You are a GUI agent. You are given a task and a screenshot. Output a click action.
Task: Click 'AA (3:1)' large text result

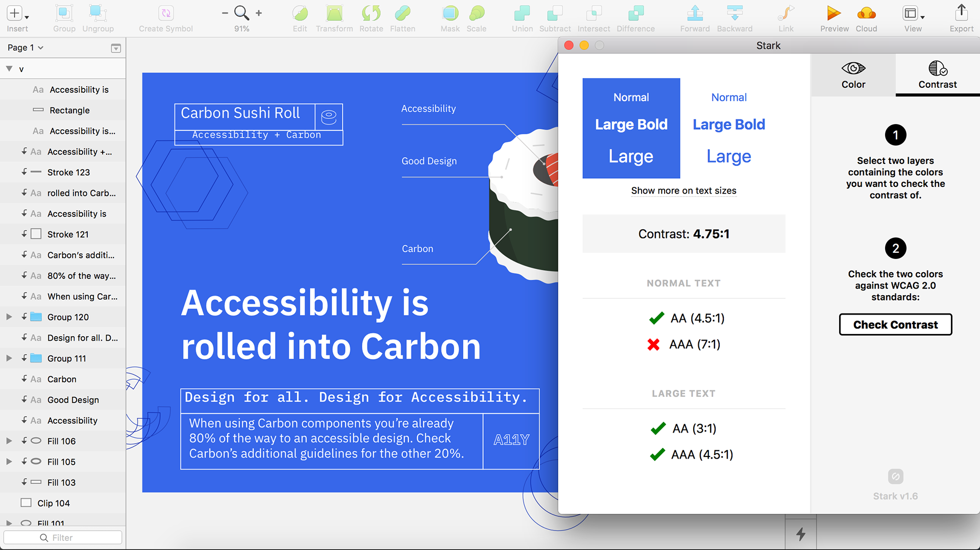tap(683, 428)
